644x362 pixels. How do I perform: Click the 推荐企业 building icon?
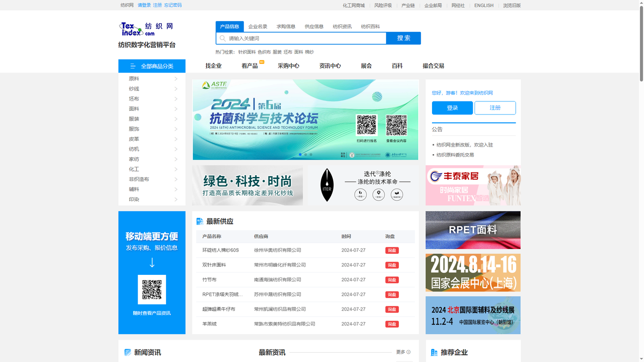coord(434,353)
